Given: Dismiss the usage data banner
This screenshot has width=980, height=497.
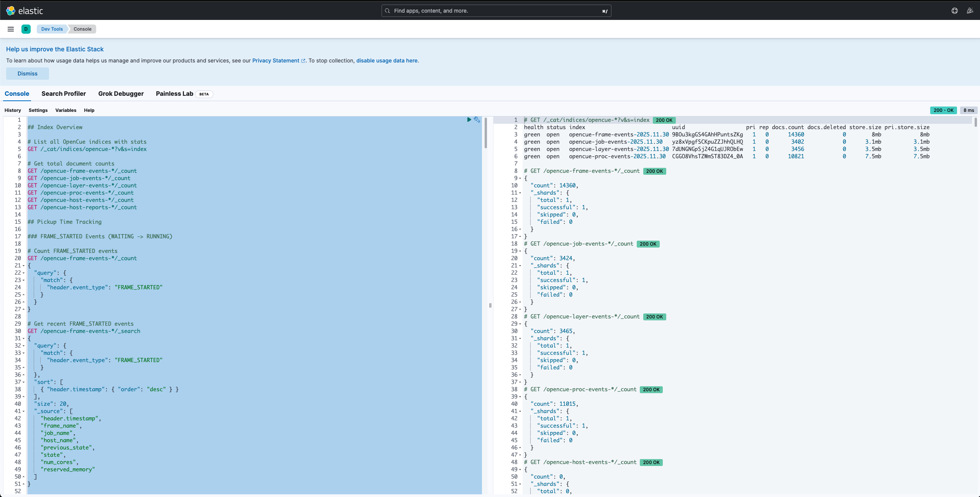Looking at the screenshot, I should pyautogui.click(x=27, y=73).
